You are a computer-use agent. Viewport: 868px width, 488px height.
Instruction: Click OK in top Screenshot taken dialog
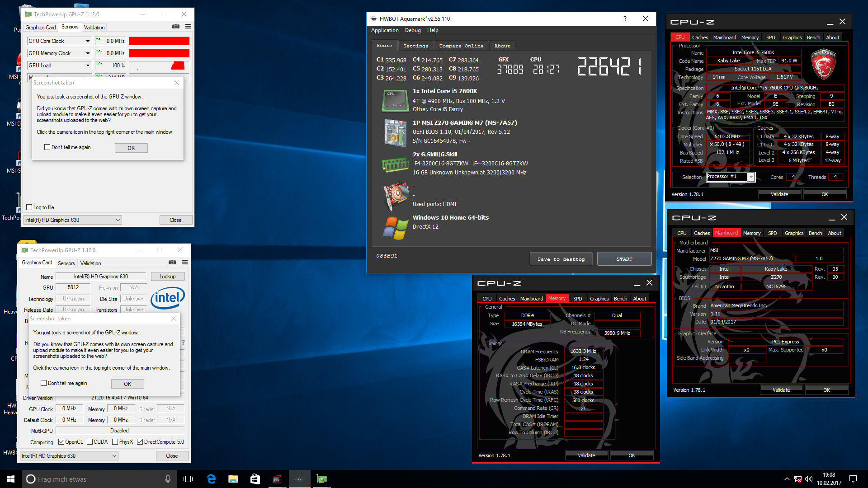(131, 148)
